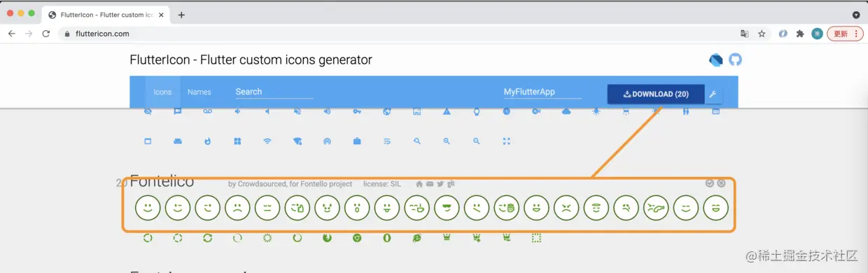Select the beer mug emoticon icon

tap(506, 208)
